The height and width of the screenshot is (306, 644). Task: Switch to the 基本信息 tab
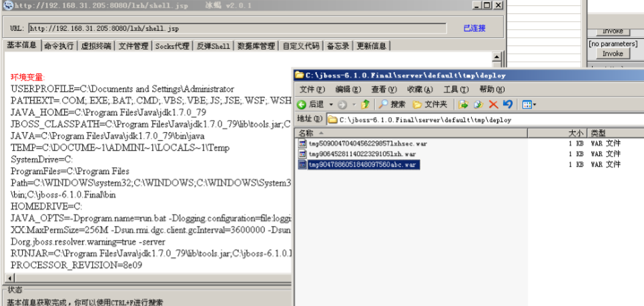(22, 45)
